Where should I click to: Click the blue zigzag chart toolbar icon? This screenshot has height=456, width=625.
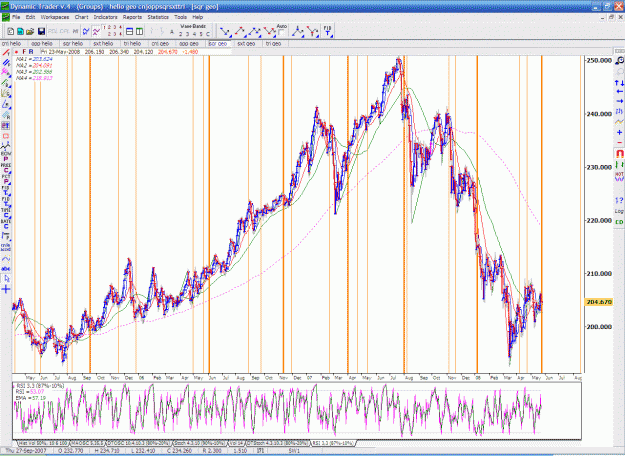[86, 31]
